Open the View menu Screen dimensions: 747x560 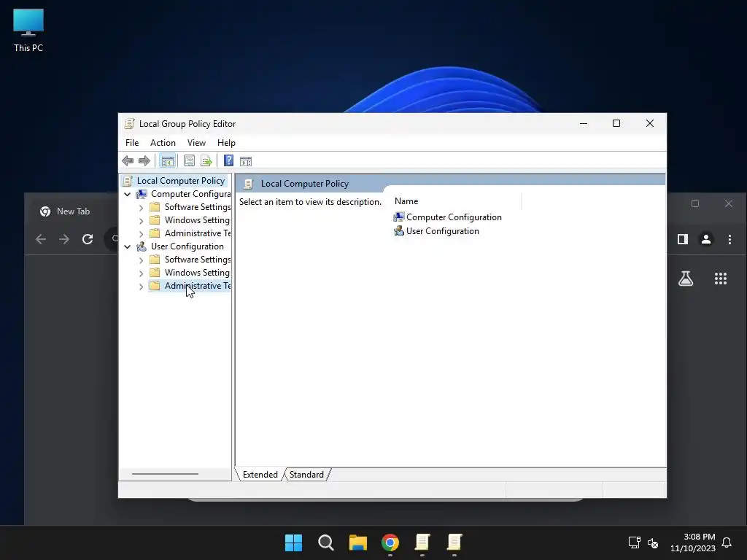pyautogui.click(x=196, y=143)
